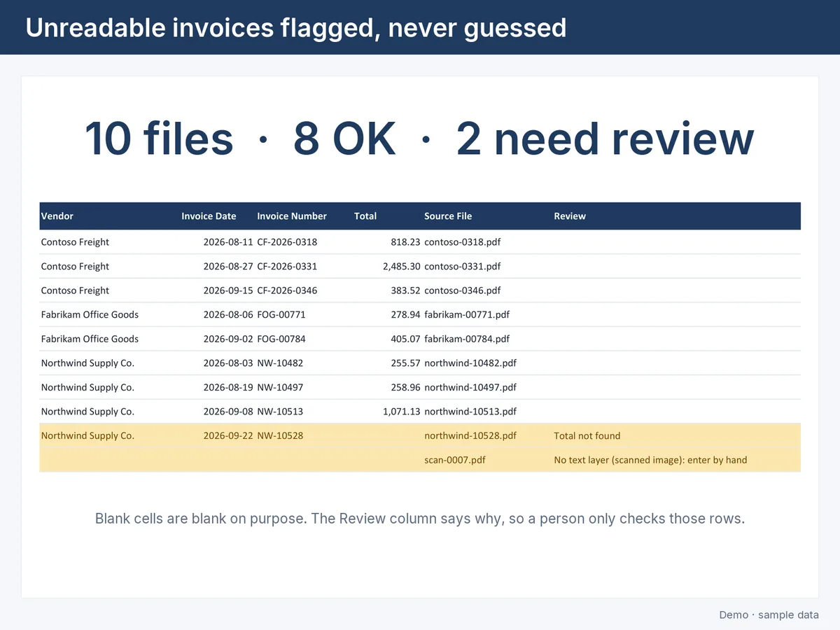Select the northwind-10528.pdf file name
Image resolution: width=840 pixels, height=630 pixels.
click(470, 435)
